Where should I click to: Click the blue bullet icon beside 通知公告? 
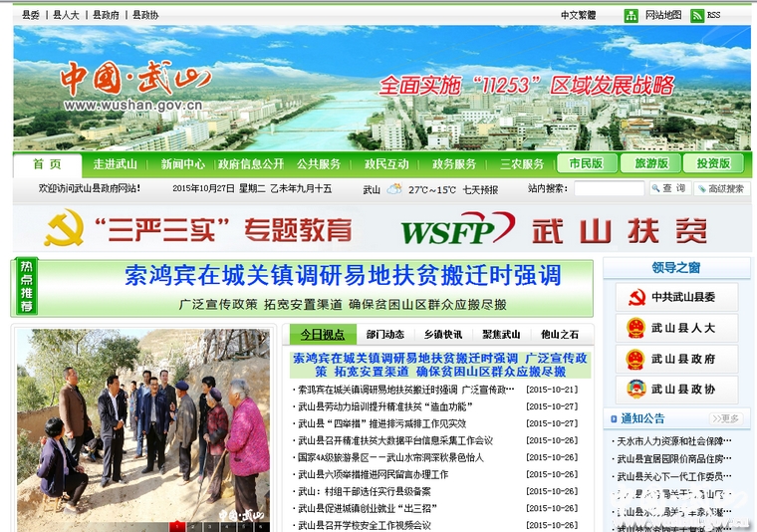pyautogui.click(x=614, y=419)
